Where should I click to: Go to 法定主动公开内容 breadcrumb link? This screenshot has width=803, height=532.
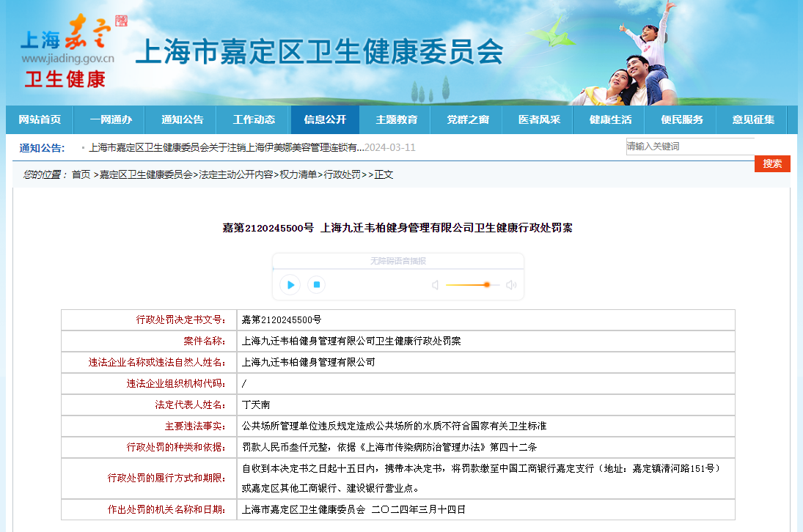(x=235, y=175)
